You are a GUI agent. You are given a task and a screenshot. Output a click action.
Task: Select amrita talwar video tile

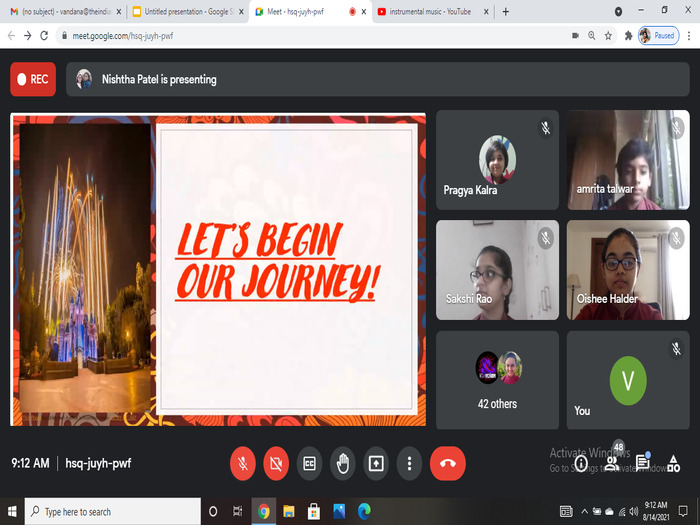628,160
